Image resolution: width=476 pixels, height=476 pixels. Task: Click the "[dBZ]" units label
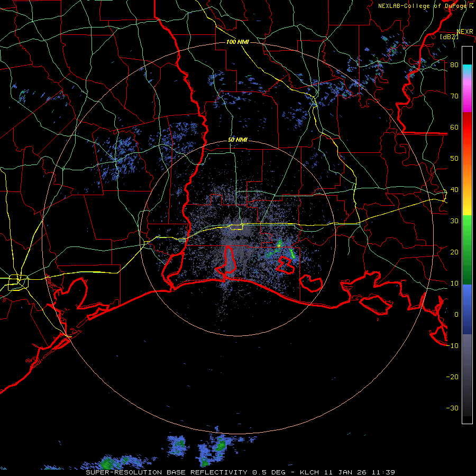[x=450, y=36]
